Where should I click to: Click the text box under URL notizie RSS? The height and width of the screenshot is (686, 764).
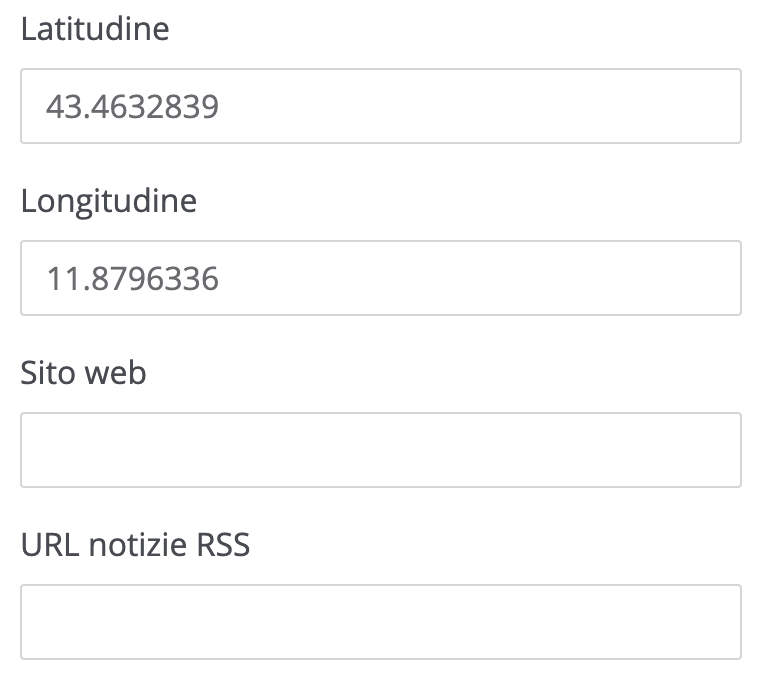pyautogui.click(x=380, y=622)
